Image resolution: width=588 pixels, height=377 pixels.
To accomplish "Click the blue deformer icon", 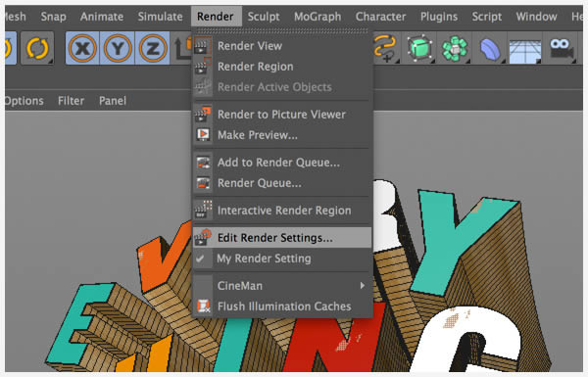I will click(490, 49).
